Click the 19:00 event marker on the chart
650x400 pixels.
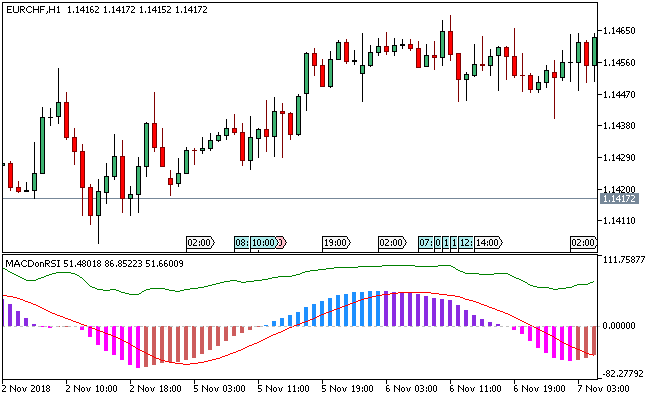pyautogui.click(x=335, y=242)
